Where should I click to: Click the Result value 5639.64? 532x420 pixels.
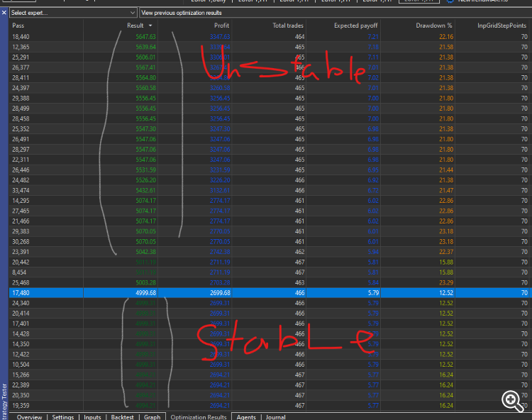click(146, 47)
